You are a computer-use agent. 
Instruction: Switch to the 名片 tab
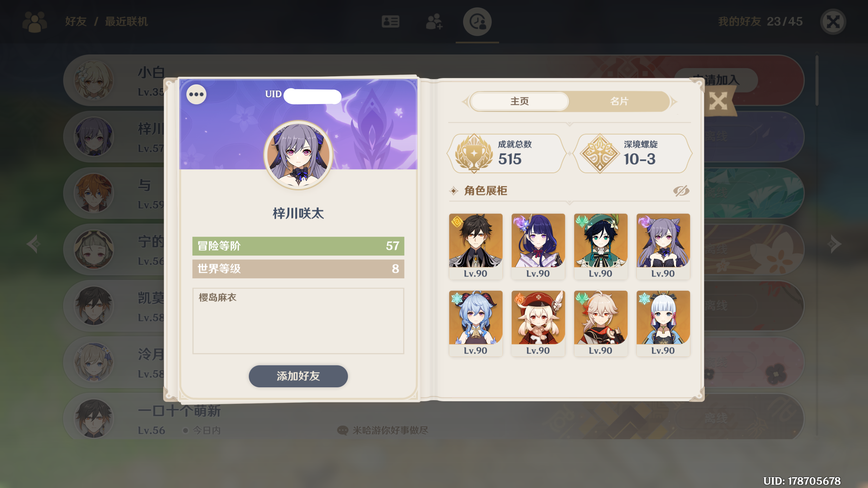click(619, 101)
